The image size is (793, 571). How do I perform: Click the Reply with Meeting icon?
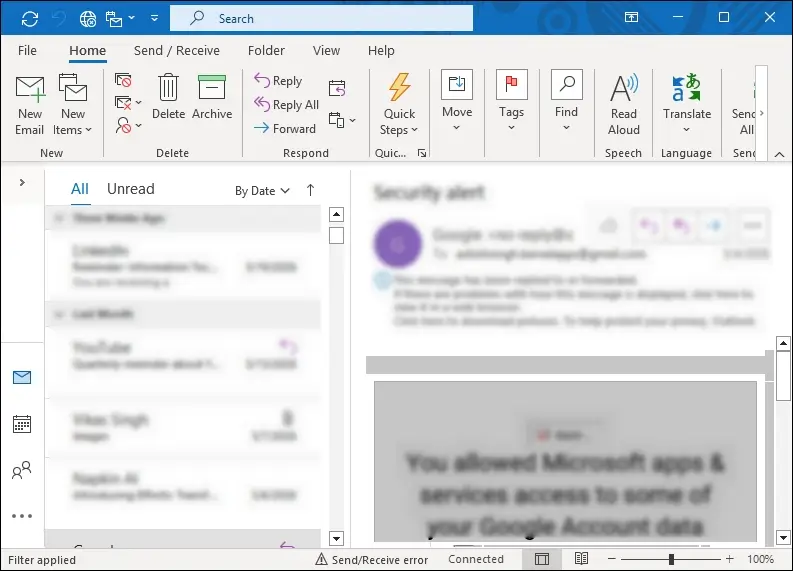337,88
